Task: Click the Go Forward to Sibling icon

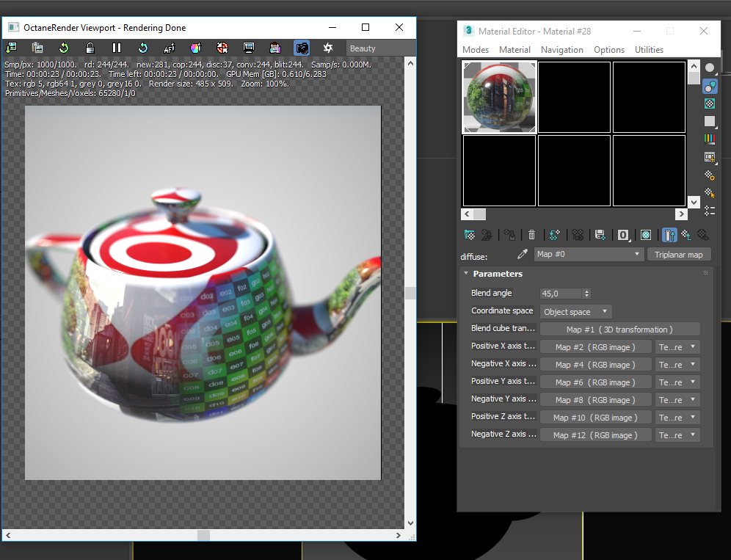Action: tap(703, 235)
